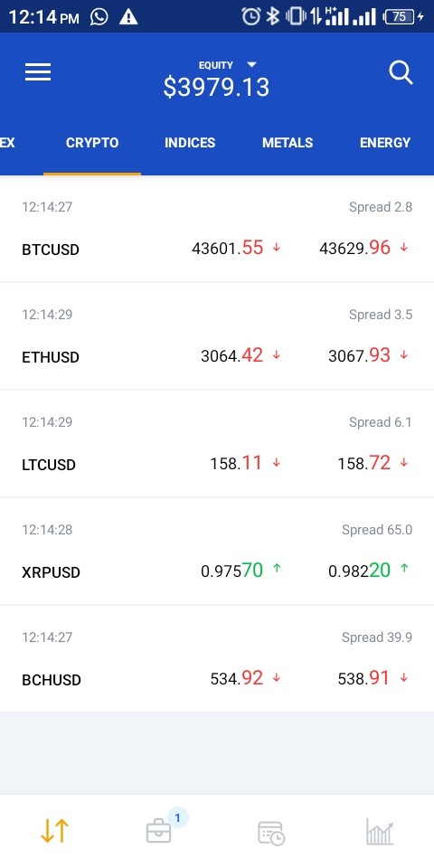Viewport: 434px width, 868px height.
Task: Expand the Equity dropdown arrow
Action: (252, 65)
